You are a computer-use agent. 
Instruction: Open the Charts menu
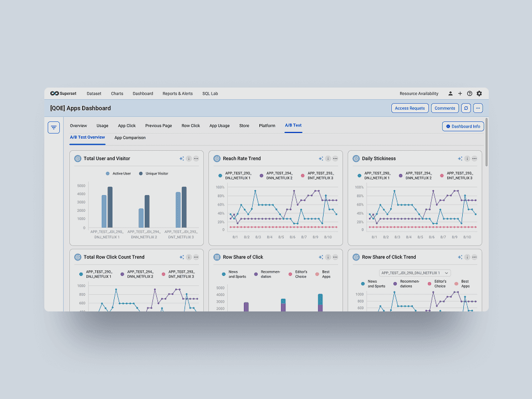[x=117, y=94]
